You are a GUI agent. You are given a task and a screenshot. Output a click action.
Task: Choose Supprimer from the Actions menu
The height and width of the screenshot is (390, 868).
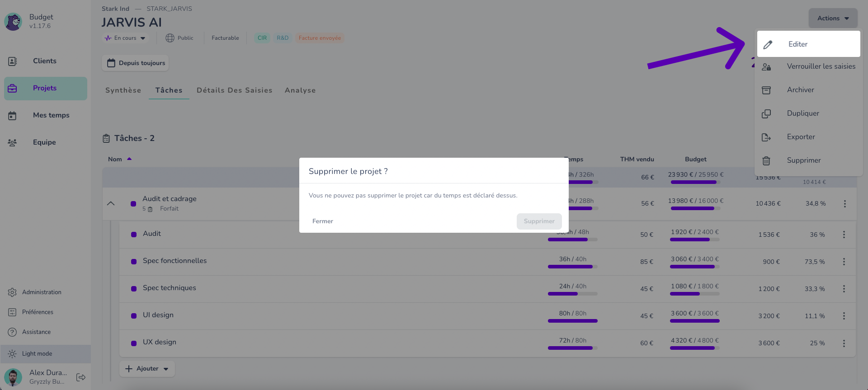808,161
